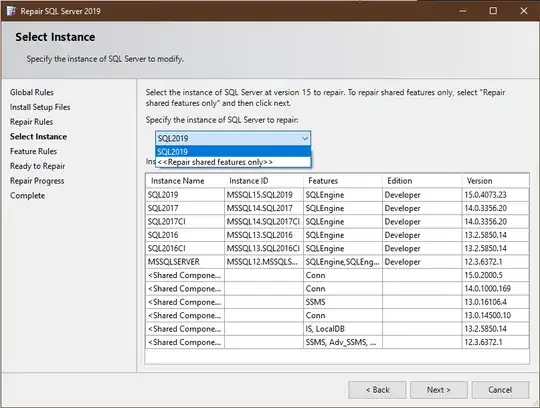Image resolution: width=540 pixels, height=408 pixels.
Task: Select the Select Instance step in sidebar
Action: (38, 137)
